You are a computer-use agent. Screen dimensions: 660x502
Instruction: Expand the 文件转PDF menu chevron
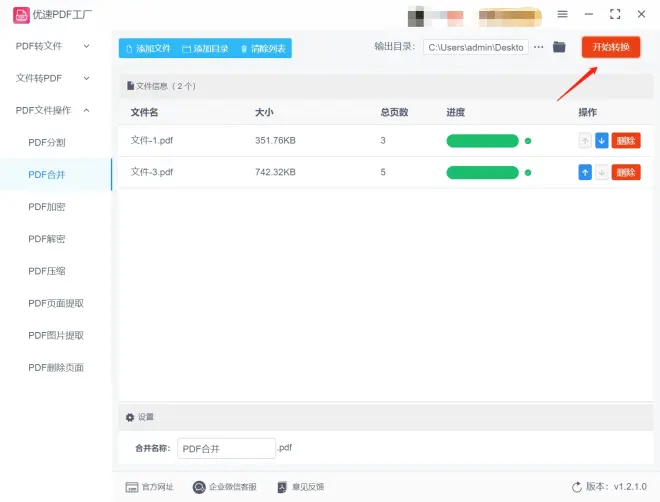pos(86,78)
